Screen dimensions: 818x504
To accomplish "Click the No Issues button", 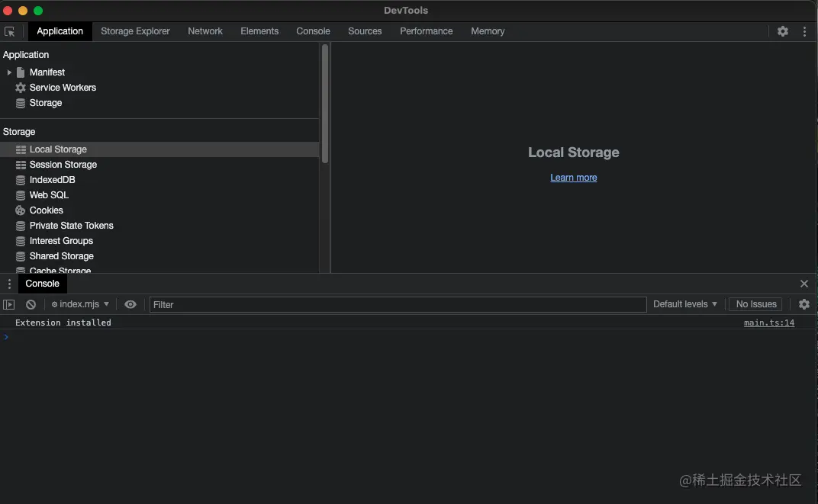I will (x=756, y=304).
